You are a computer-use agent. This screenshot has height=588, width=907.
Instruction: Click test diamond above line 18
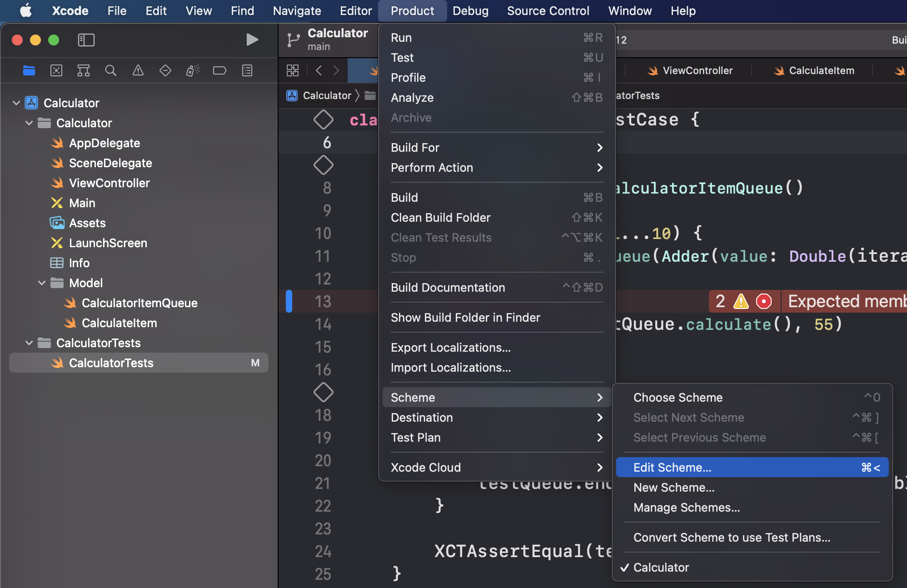pyautogui.click(x=324, y=392)
